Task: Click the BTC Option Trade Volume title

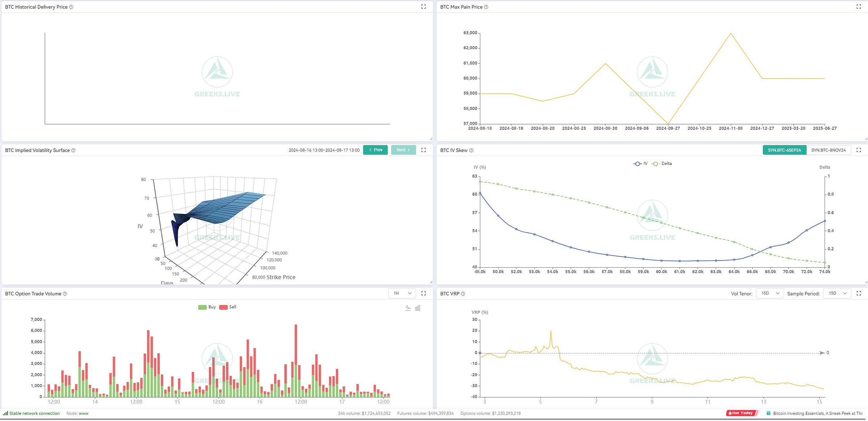Action: tap(33, 294)
